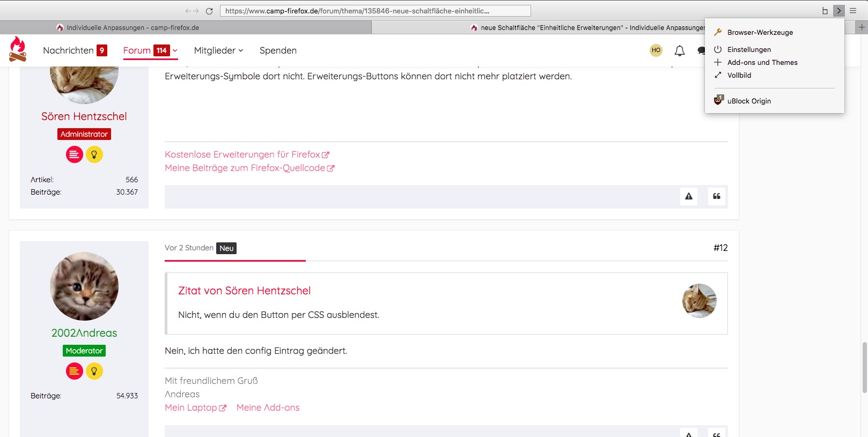Click Sören Hentzschel's yellow lightbulb badge

tap(94, 154)
